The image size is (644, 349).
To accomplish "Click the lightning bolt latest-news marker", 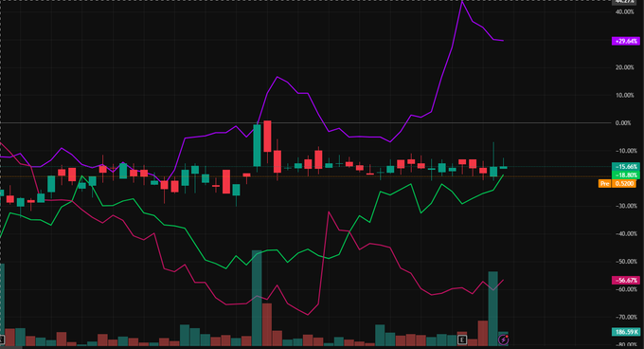I will pyautogui.click(x=503, y=340).
